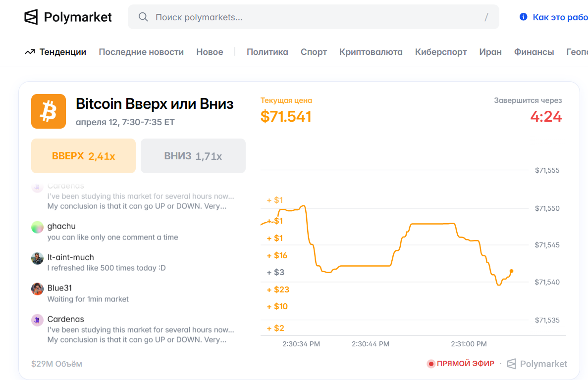
Task: Click the orange Bitcoin market icon
Action: click(x=49, y=111)
